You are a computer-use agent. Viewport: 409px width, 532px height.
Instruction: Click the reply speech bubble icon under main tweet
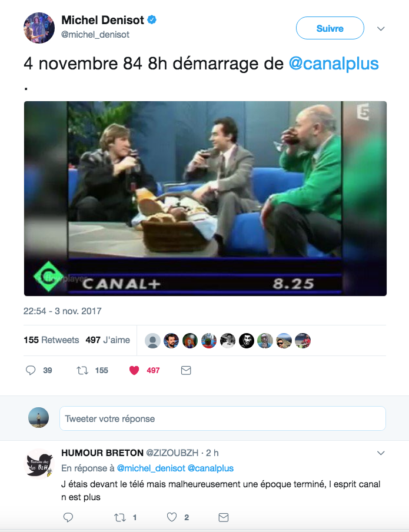(x=31, y=370)
